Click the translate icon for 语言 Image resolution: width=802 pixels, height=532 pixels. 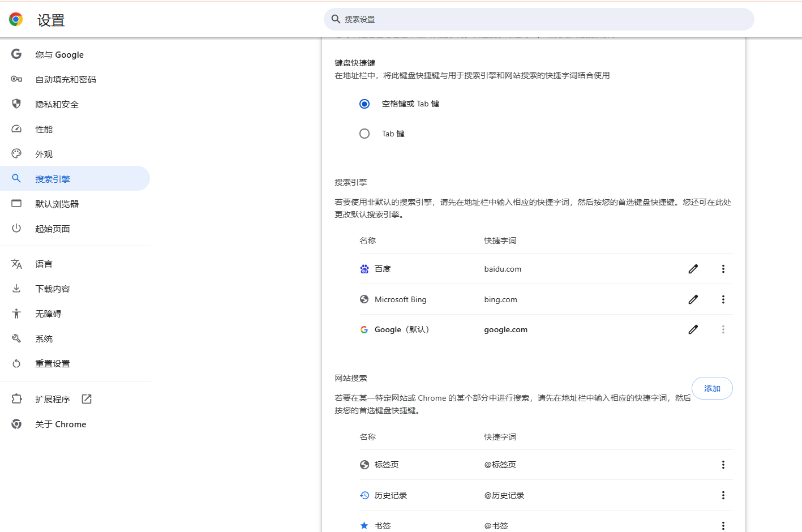[16, 264]
